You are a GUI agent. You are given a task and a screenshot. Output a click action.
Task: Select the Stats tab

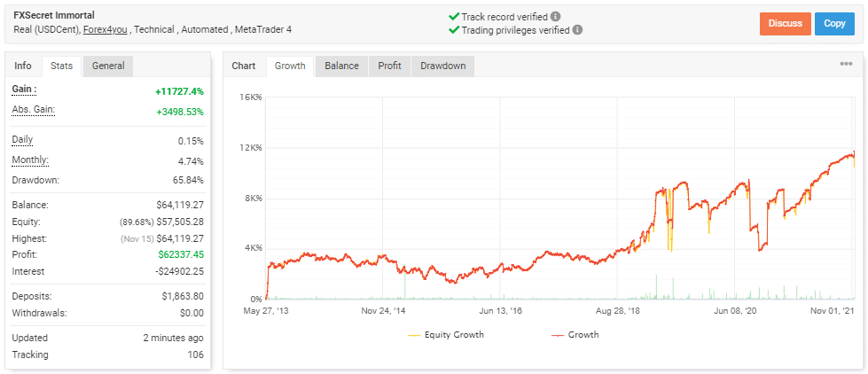[x=61, y=66]
